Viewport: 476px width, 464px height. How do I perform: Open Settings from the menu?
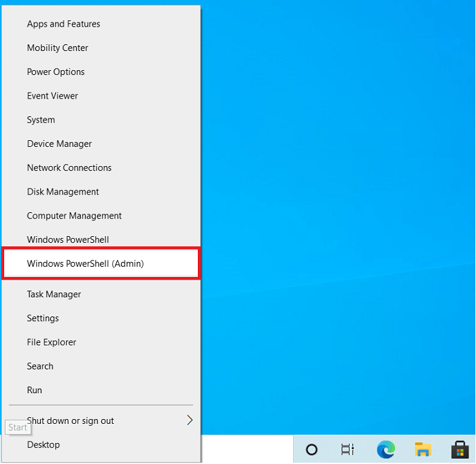(101, 318)
